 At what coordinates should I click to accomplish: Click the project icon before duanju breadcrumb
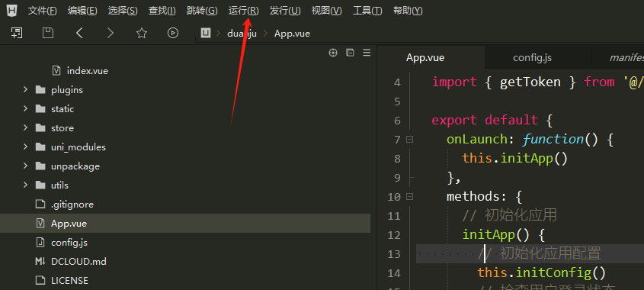(x=206, y=33)
